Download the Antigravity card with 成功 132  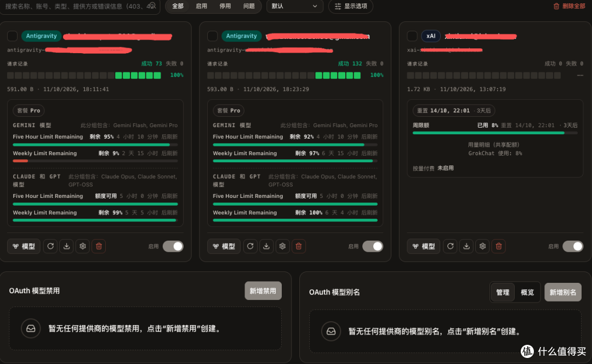point(266,246)
